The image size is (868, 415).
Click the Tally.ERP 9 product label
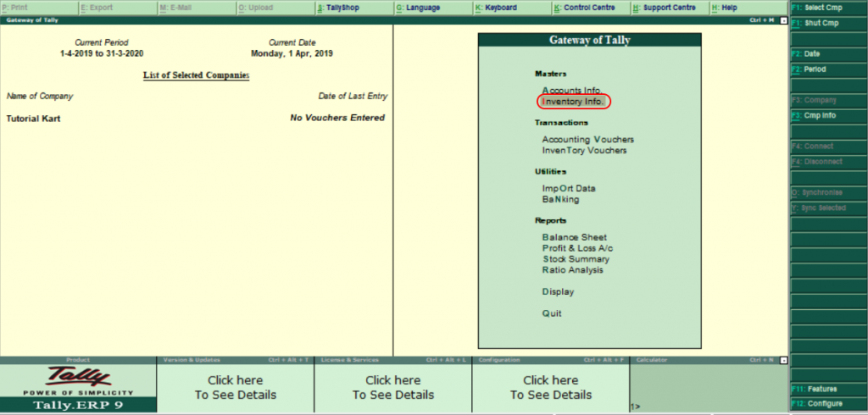coord(78,405)
